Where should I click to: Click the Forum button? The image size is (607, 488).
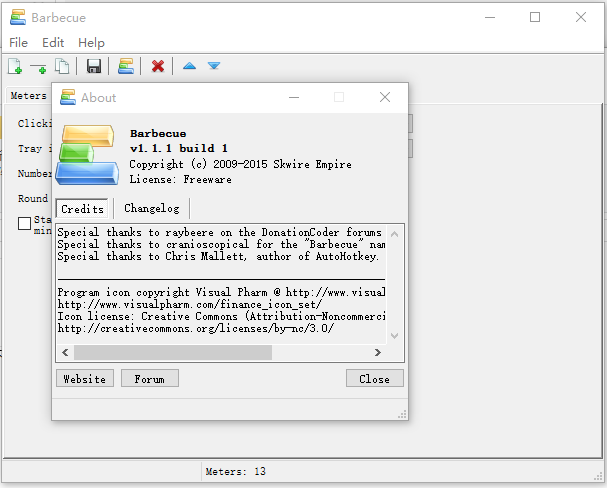pyautogui.click(x=150, y=378)
